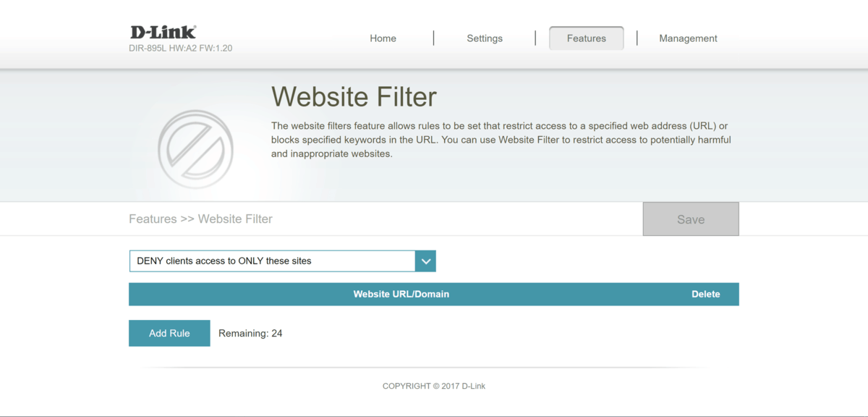
Task: Click the Website Filter page heading
Action: coord(354,97)
